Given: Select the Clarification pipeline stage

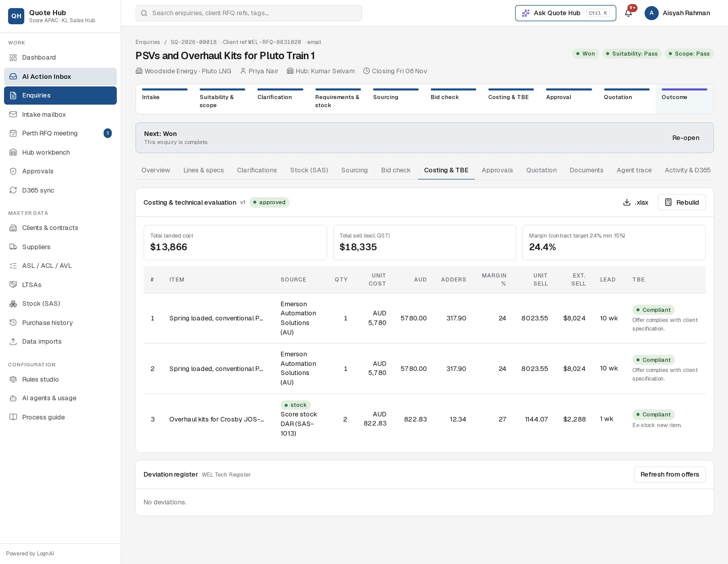Looking at the screenshot, I should point(280,99).
